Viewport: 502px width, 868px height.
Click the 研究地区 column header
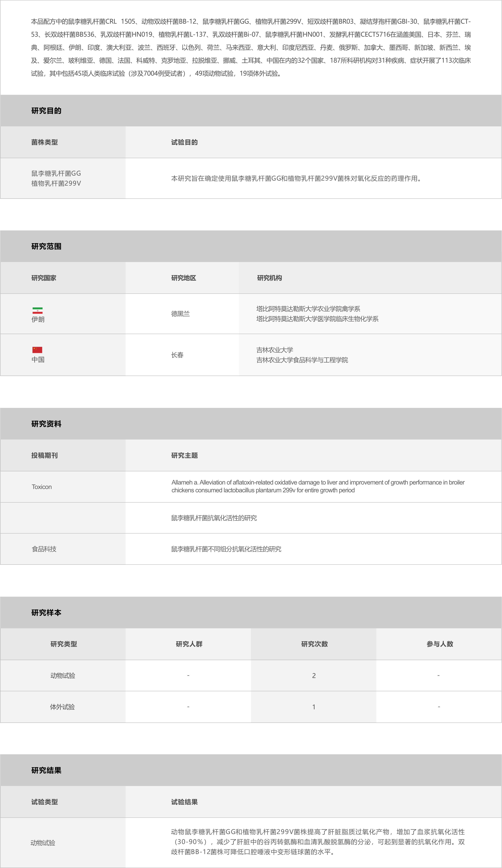pos(184,278)
